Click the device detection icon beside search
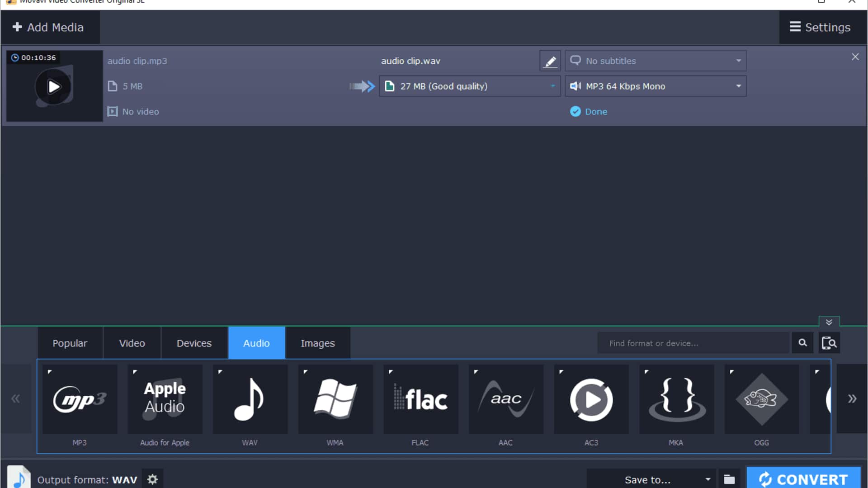 coord(829,342)
